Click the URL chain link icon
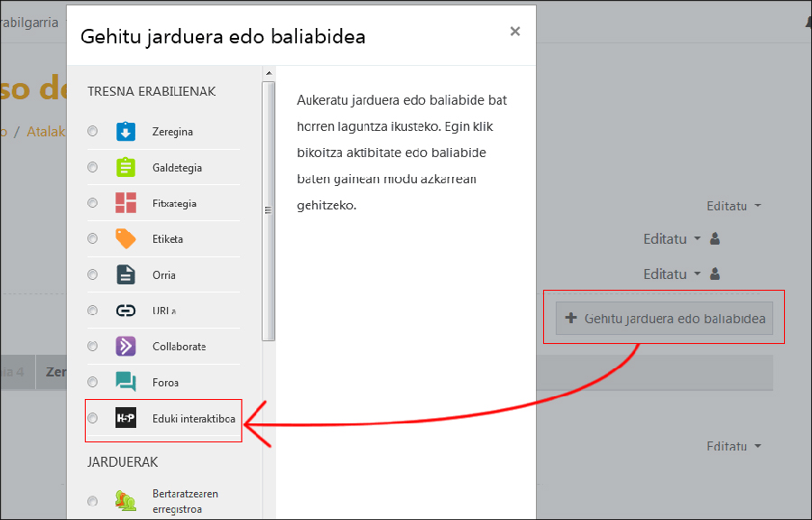The width and height of the screenshot is (812, 520). tap(125, 311)
